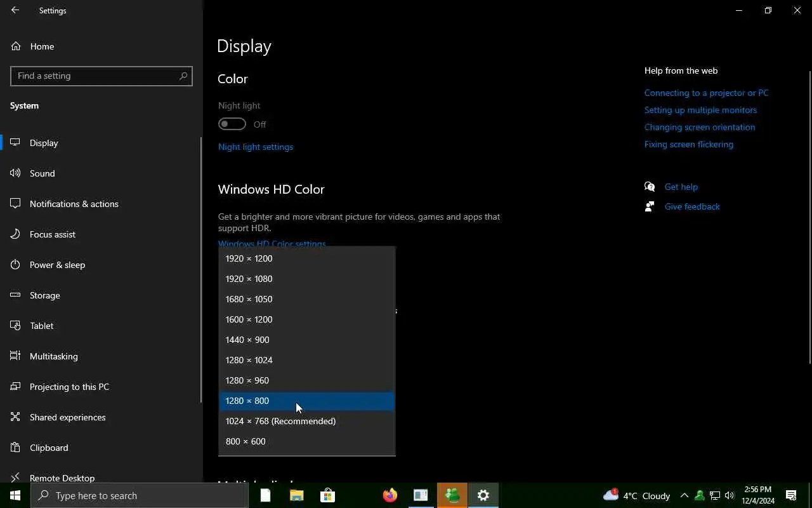Open the Windows Start menu
The height and width of the screenshot is (508, 812).
pyautogui.click(x=15, y=495)
